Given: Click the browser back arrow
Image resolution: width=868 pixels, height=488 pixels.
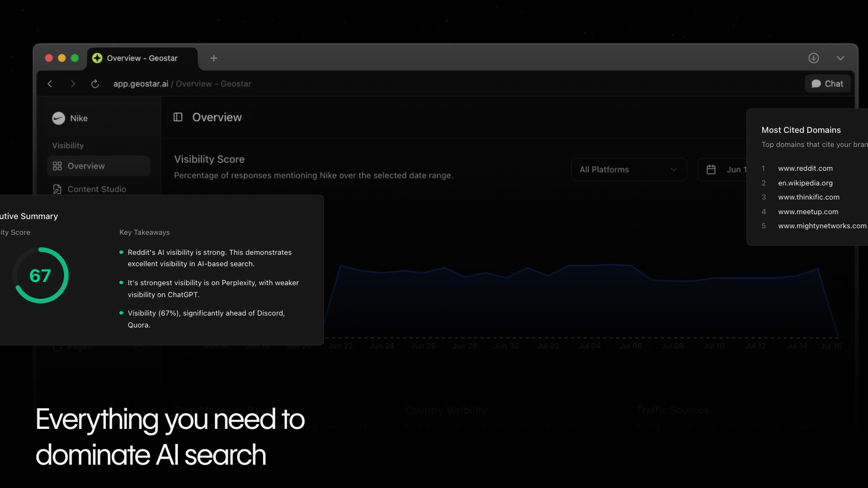Looking at the screenshot, I should coord(50,84).
